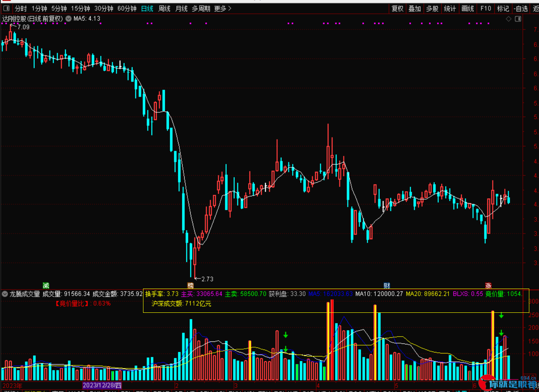Open the F10 company info

pyautogui.click(x=486, y=8)
